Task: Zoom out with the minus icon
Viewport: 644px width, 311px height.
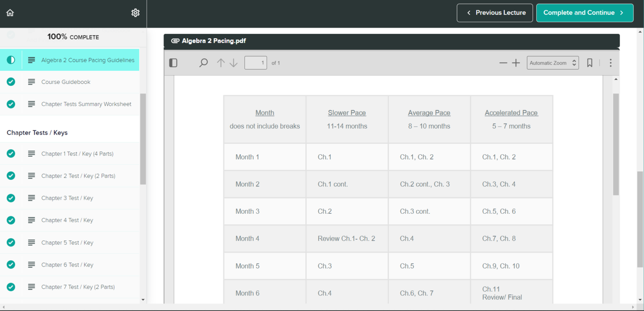Action: [x=503, y=63]
